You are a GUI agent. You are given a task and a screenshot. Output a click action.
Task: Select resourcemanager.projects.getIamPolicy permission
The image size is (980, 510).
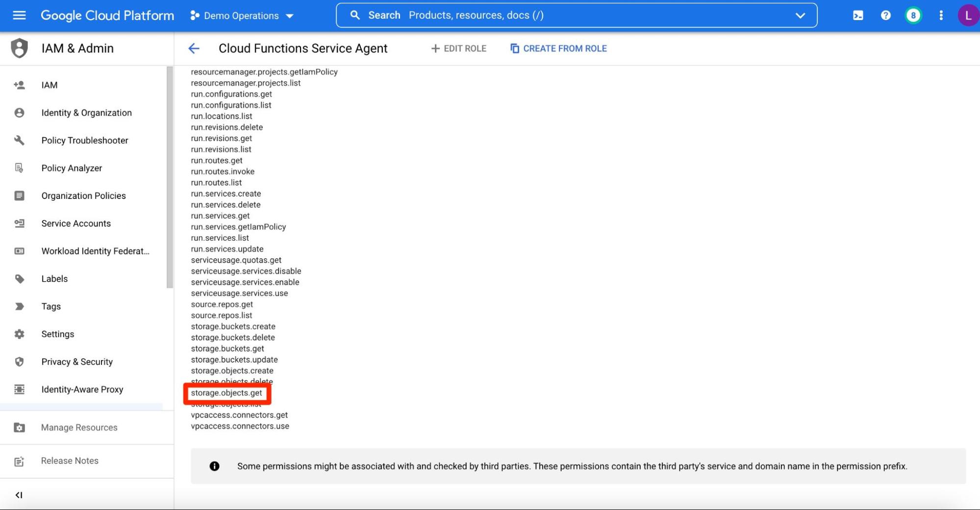[x=264, y=72]
